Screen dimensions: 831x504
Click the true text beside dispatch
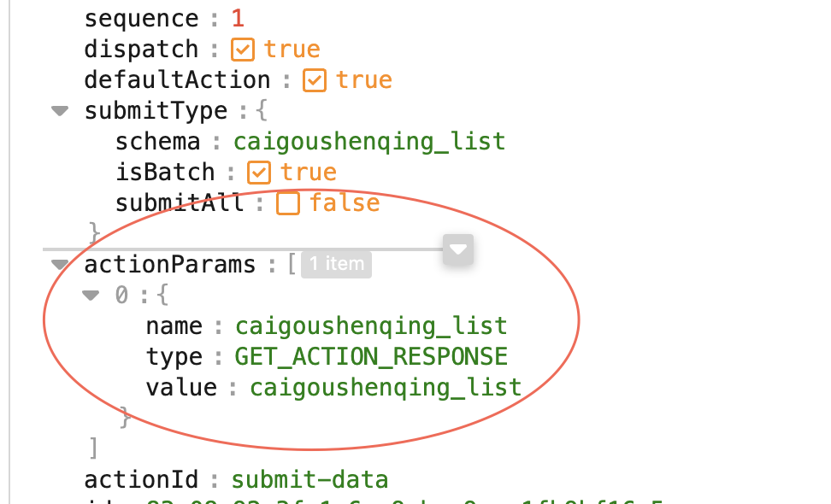292,50
